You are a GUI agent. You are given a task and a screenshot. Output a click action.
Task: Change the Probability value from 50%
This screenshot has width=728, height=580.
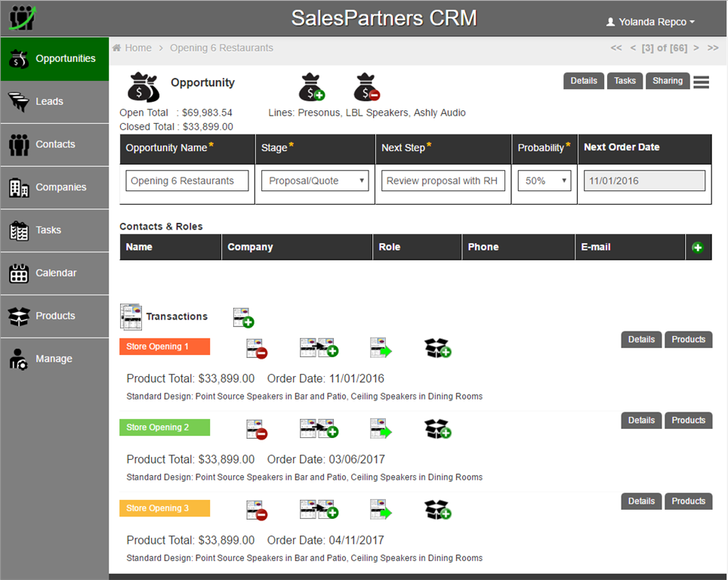tap(544, 180)
